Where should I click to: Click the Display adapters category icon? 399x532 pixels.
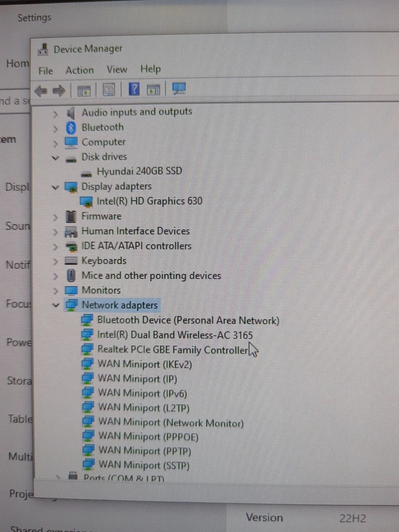pos(71,187)
